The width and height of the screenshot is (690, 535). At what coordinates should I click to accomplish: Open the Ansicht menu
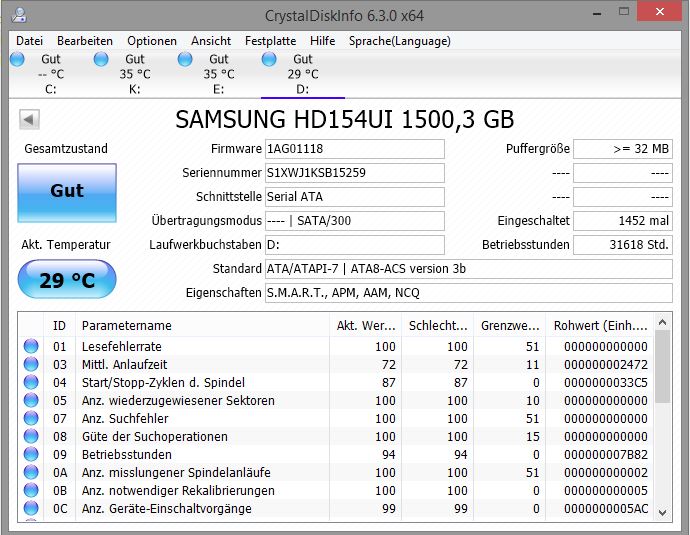coord(211,41)
